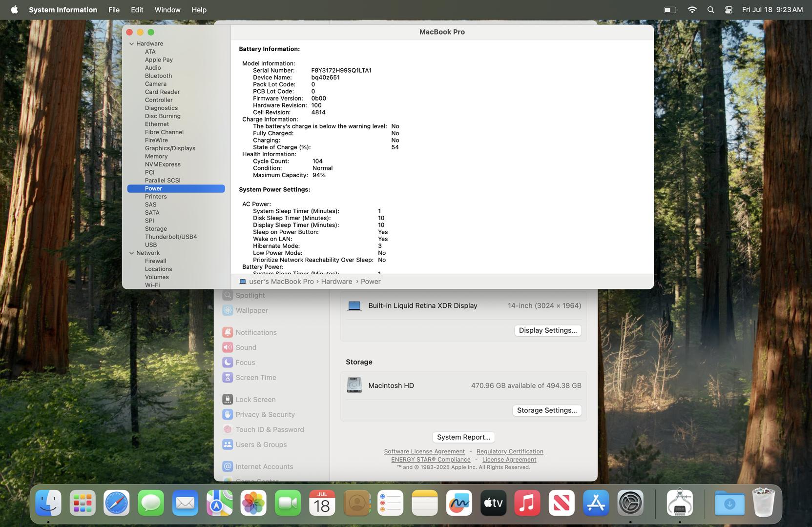This screenshot has height=527, width=812.
Task: Open Mail app in the Dock
Action: click(x=185, y=503)
